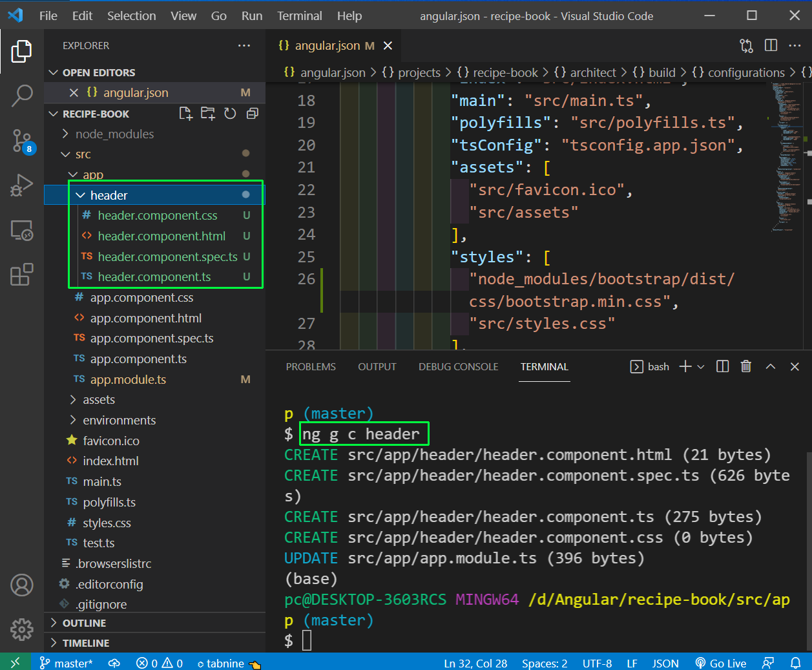Open Source Control view with 8 changes

pyautogui.click(x=22, y=141)
